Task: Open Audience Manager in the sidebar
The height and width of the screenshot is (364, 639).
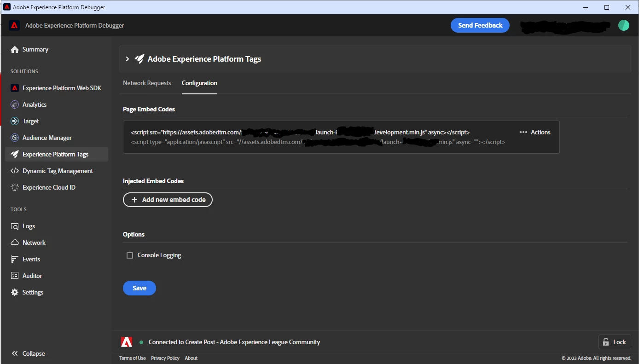Action: click(x=47, y=138)
